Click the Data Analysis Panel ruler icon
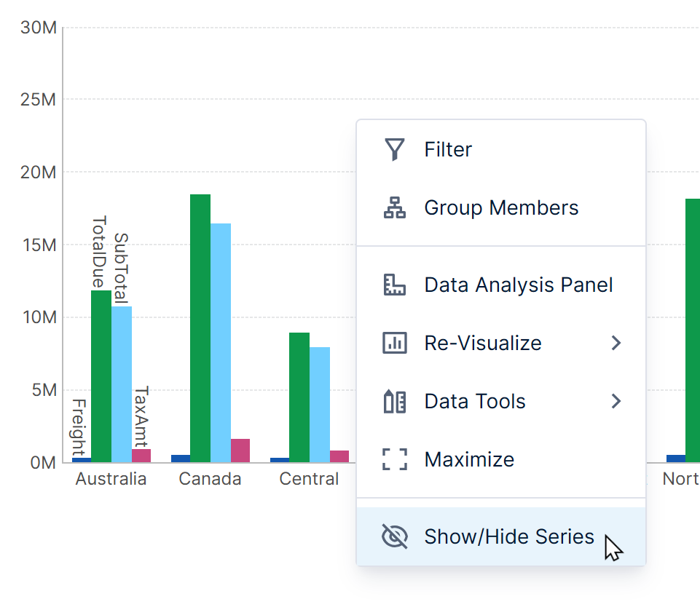Viewport: 700px width, 607px height. tap(394, 285)
